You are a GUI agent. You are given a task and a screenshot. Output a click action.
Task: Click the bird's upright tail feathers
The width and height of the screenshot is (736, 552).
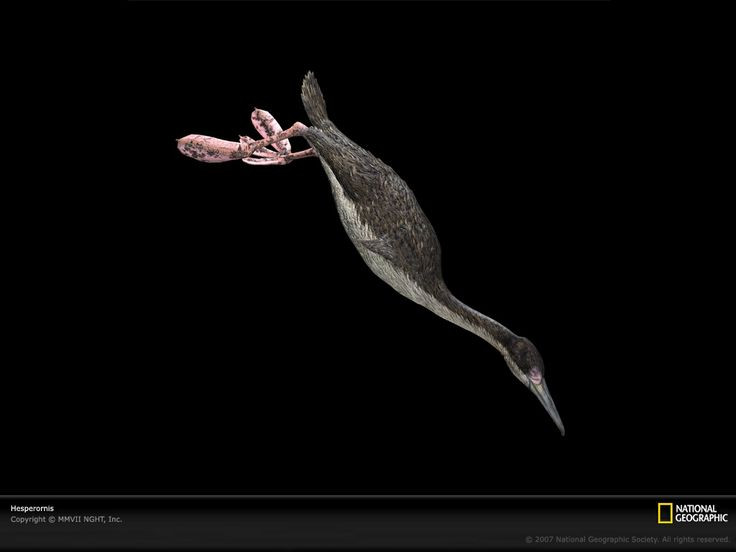coord(314,98)
